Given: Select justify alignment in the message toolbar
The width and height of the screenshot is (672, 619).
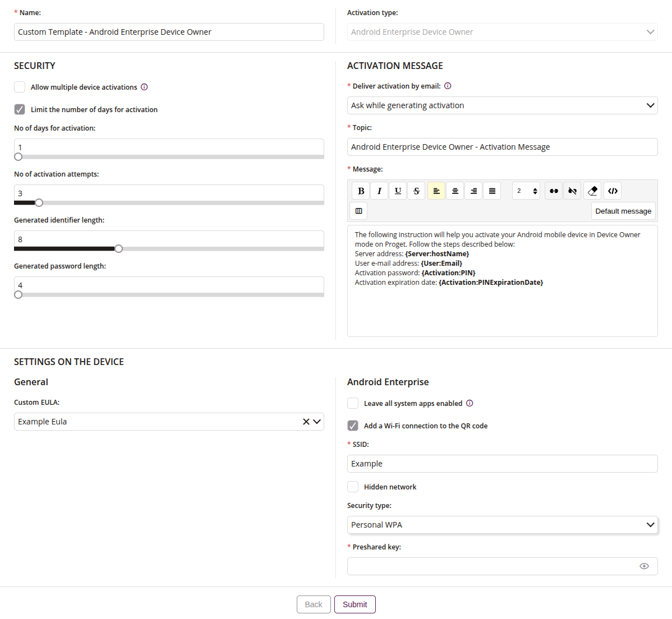Looking at the screenshot, I should 492,191.
